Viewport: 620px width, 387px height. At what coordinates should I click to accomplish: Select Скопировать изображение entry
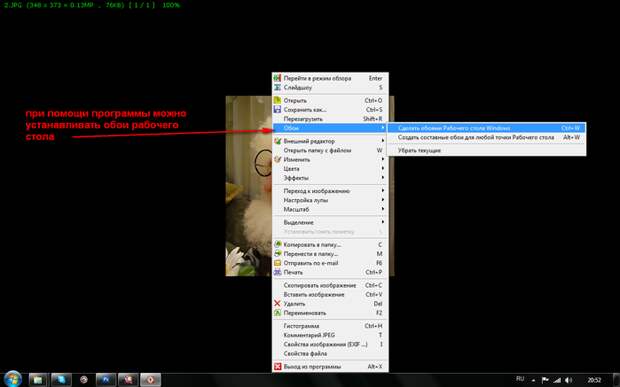[x=330, y=285]
